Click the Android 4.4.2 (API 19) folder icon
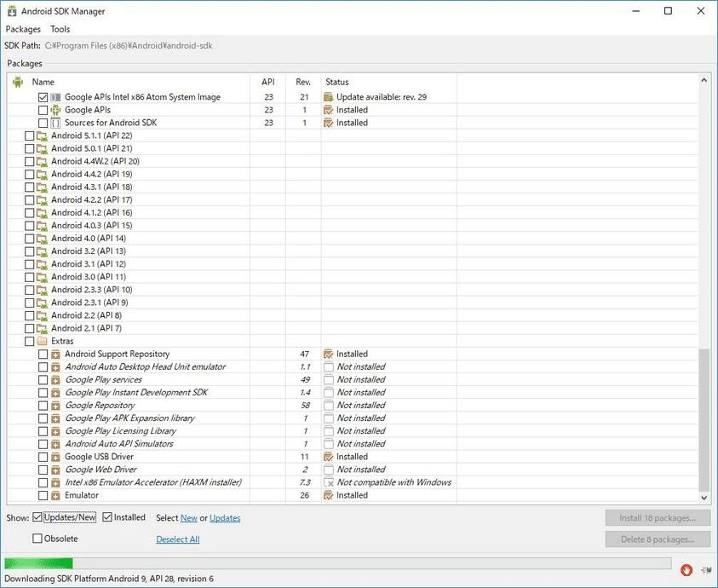 [x=42, y=174]
